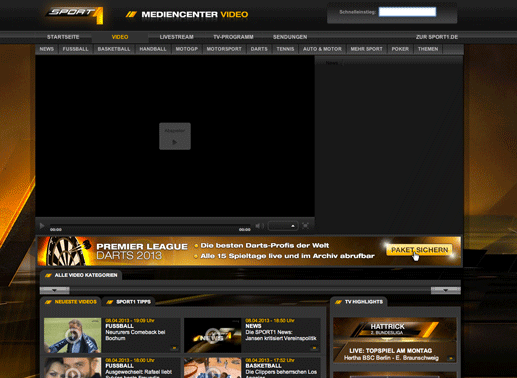517x378 pixels.
Task: Select the Mehr Sport category tab
Action: (366, 49)
